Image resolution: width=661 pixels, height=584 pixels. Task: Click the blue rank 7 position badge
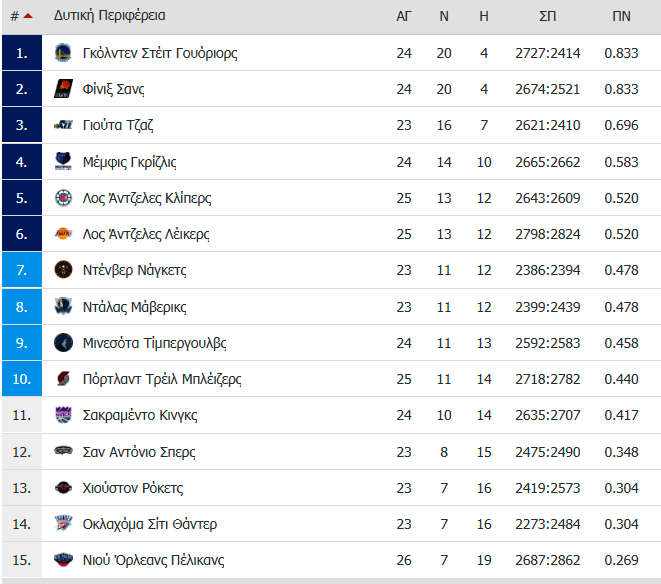pos(22,270)
